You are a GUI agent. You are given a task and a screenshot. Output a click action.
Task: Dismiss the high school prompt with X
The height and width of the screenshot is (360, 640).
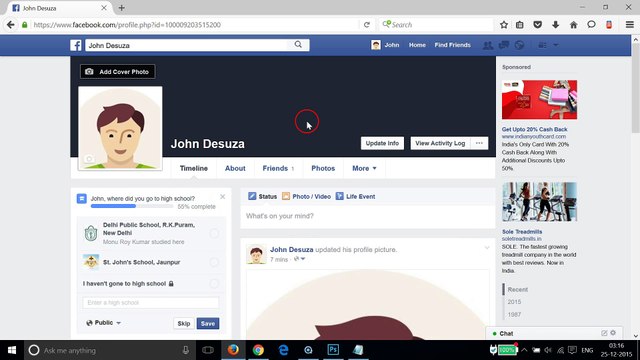222,197
